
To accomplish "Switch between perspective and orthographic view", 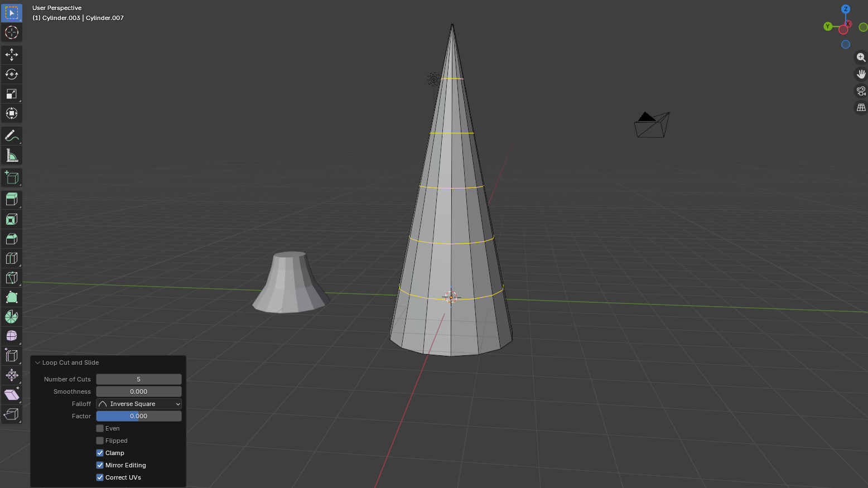I will [x=861, y=108].
